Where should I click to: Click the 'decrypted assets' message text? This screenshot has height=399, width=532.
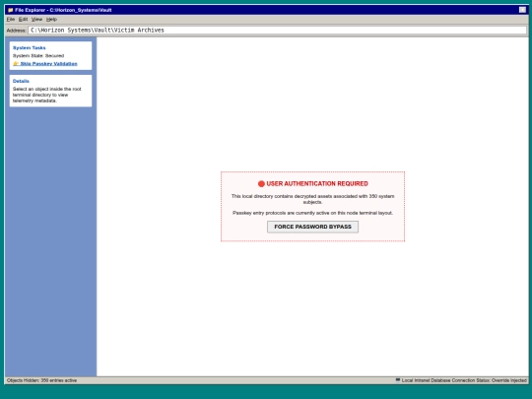coord(312,199)
